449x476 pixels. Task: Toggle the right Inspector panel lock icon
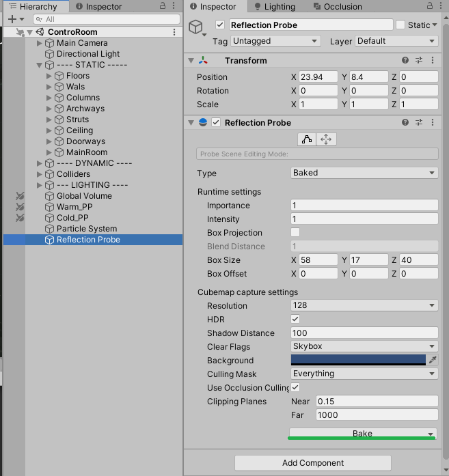point(430,5)
